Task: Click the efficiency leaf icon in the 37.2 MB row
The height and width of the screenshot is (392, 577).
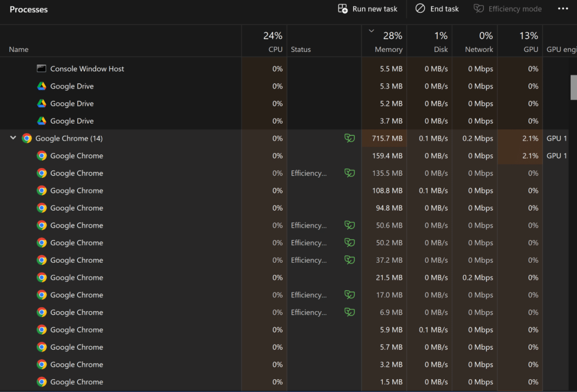Action: click(x=350, y=260)
